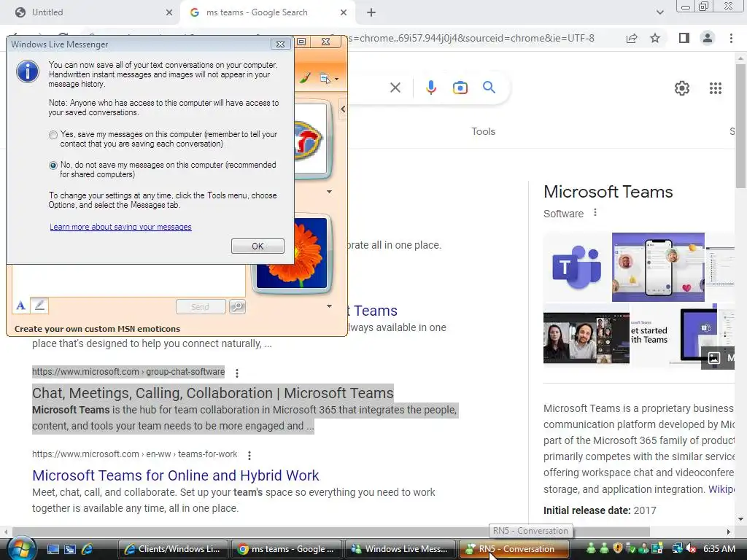The width and height of the screenshot is (747, 560).
Task: Click the video meeting participants image
Action: pos(587,338)
